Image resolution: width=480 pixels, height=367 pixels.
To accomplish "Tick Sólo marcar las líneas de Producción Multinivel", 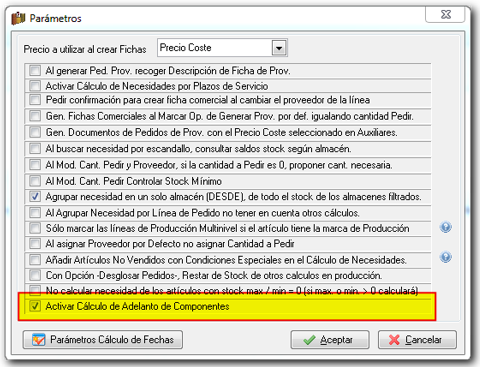I will coord(35,228).
